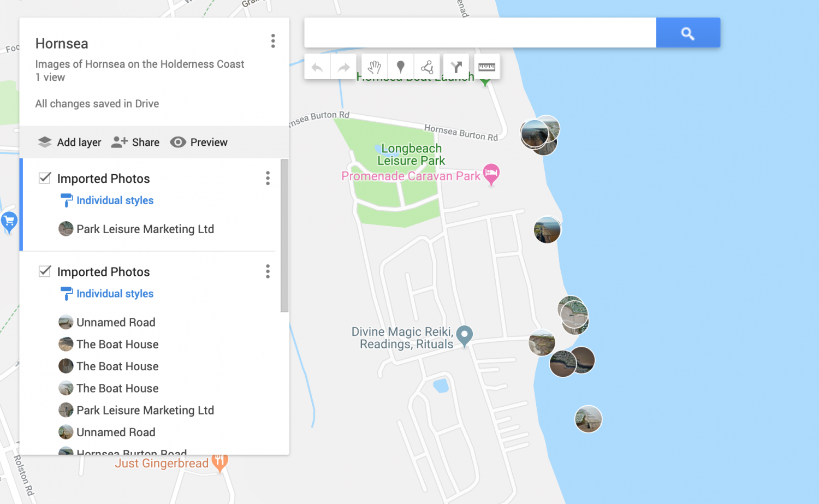Select the Draw a line tool
The height and width of the screenshot is (504, 819).
pos(427,66)
